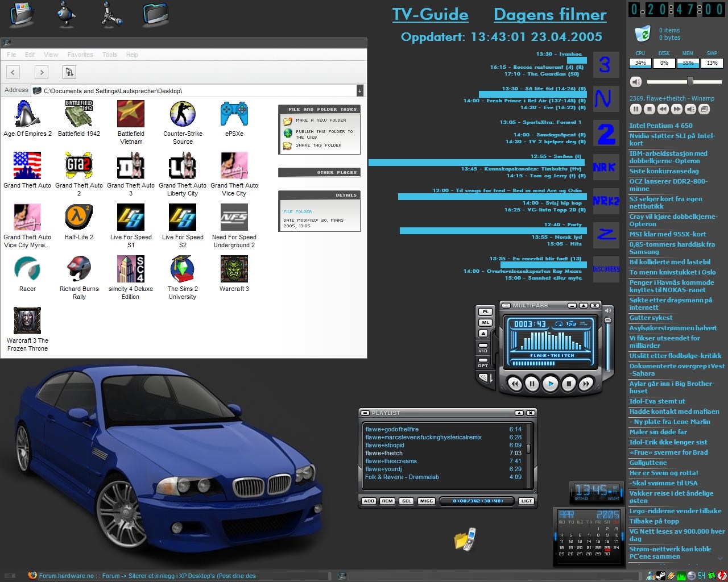
Task: Pause playback in the Winamp player
Action: click(532, 384)
